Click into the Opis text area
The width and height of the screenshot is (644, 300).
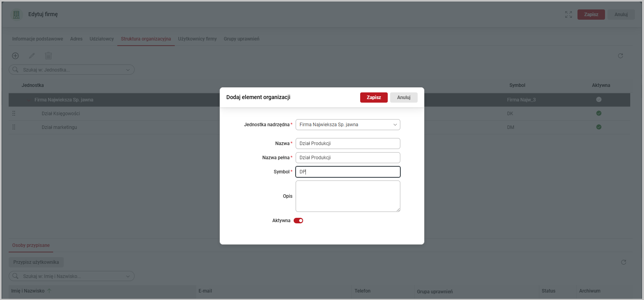click(348, 196)
